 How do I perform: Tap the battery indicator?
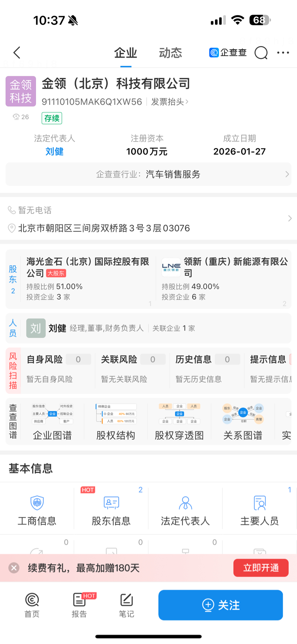(x=260, y=20)
